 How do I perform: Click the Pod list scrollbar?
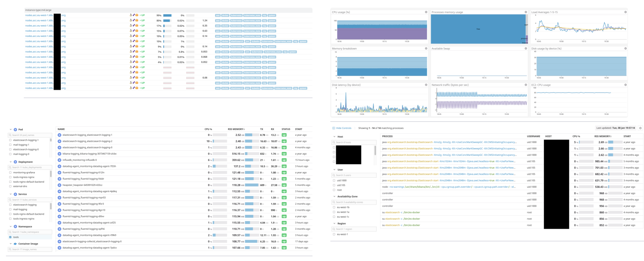point(51,140)
